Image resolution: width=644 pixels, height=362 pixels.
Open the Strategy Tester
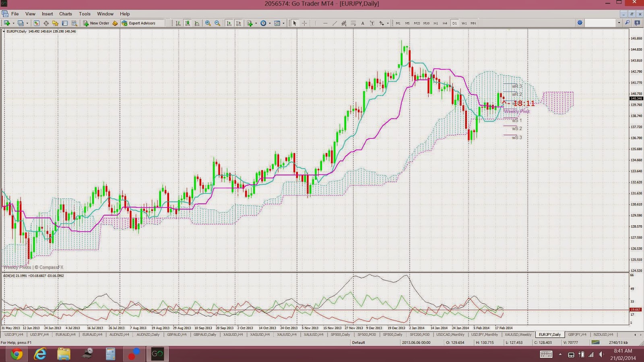pos(73,23)
